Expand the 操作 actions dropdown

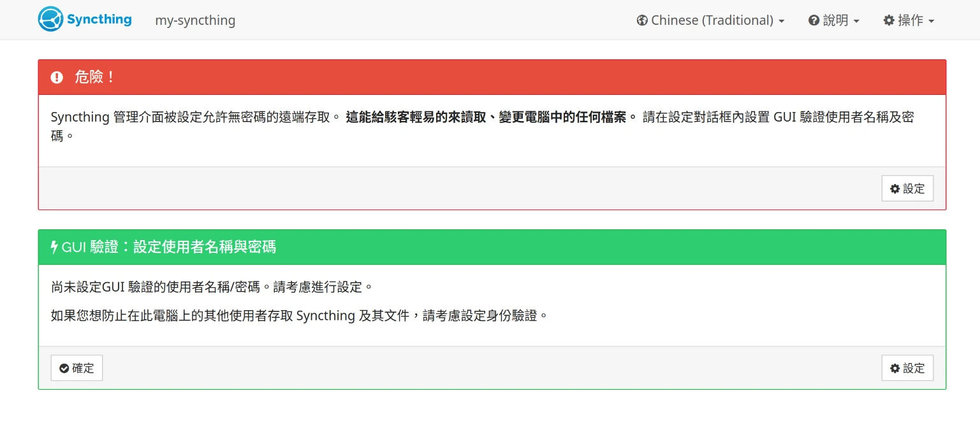click(x=909, y=20)
